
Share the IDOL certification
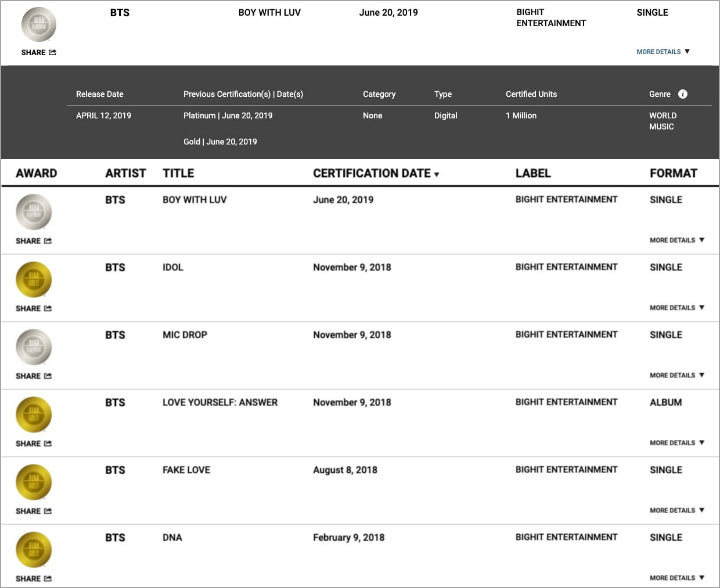[34, 308]
